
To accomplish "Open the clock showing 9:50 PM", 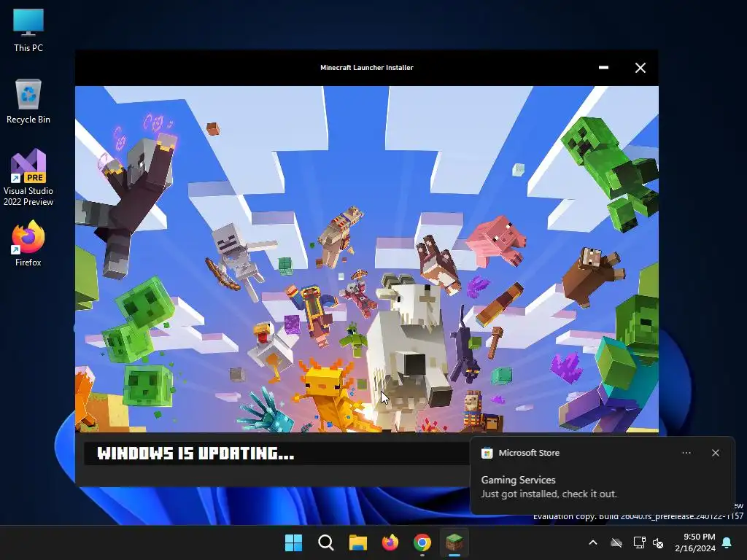I will (x=695, y=542).
